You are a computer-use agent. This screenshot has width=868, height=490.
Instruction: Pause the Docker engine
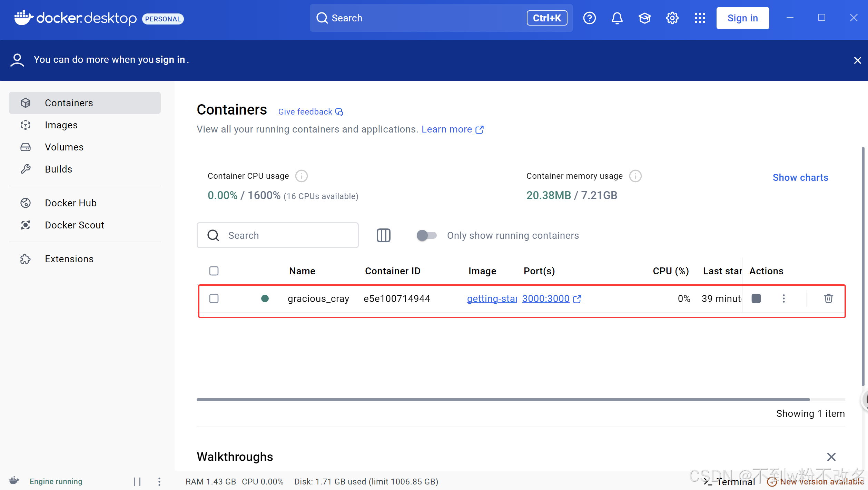click(x=137, y=481)
